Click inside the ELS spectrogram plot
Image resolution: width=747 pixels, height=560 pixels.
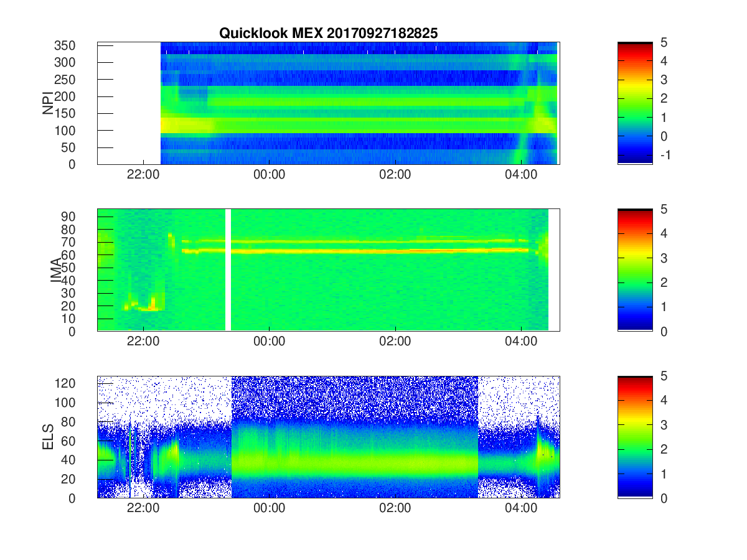coord(328,436)
